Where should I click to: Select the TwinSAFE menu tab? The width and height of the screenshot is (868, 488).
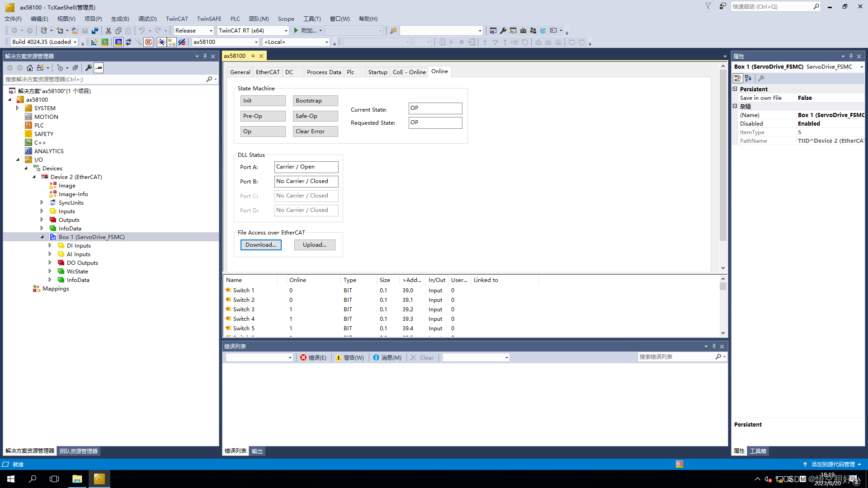pos(208,18)
